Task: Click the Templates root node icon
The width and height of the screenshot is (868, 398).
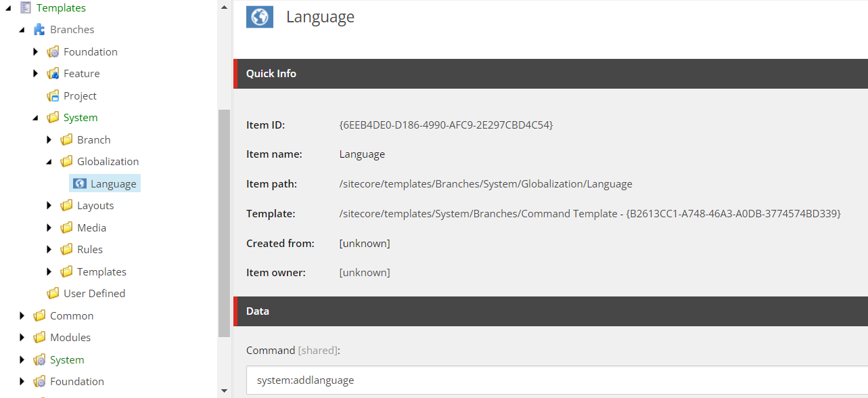Action: pyautogui.click(x=26, y=8)
